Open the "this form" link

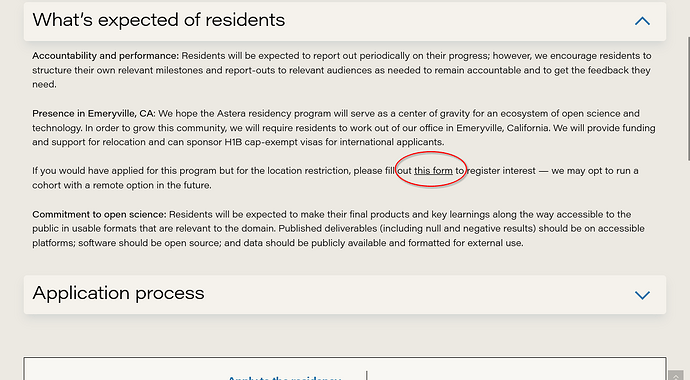[x=433, y=171]
